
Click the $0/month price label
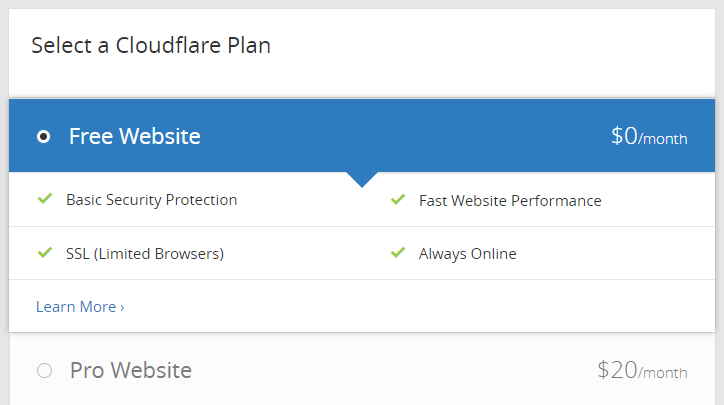click(x=649, y=137)
